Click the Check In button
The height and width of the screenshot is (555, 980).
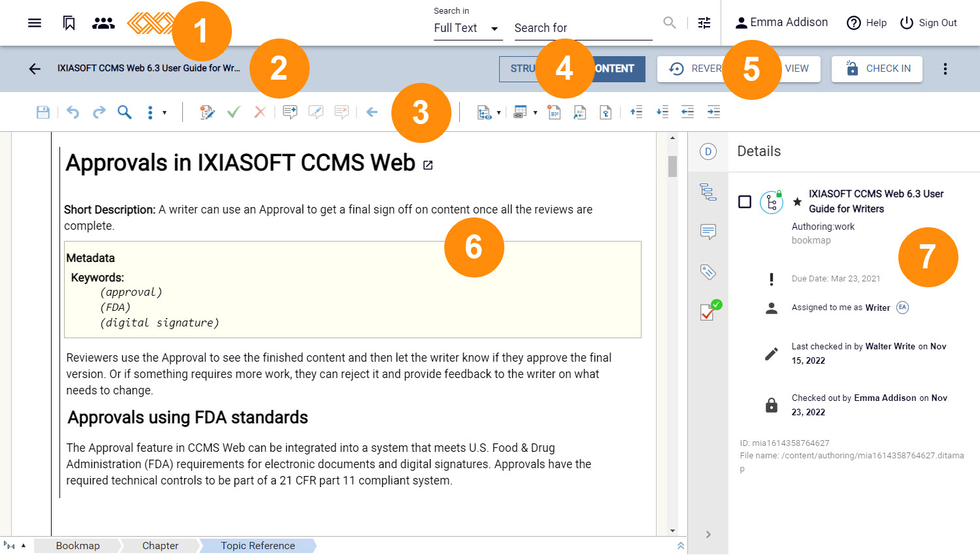click(x=877, y=69)
